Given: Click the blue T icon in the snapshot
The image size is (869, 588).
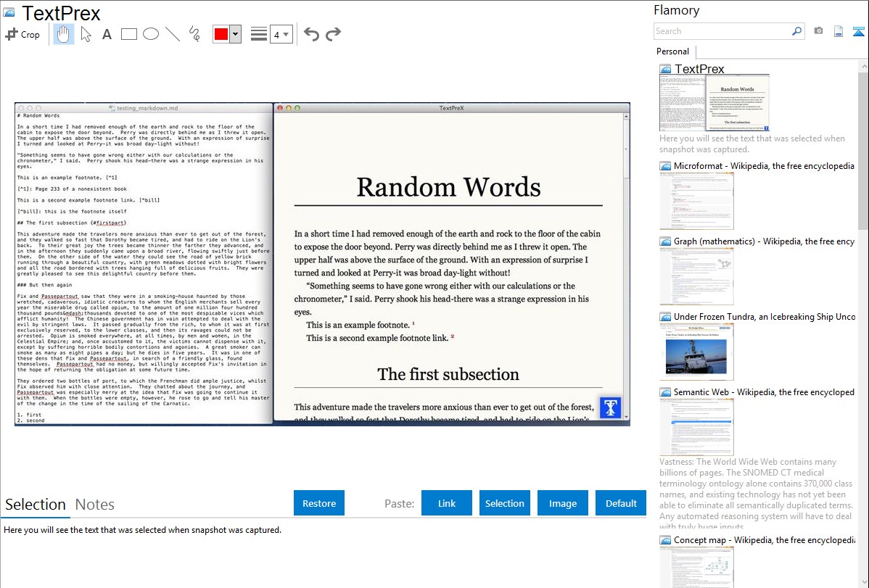Looking at the screenshot, I should point(610,408).
